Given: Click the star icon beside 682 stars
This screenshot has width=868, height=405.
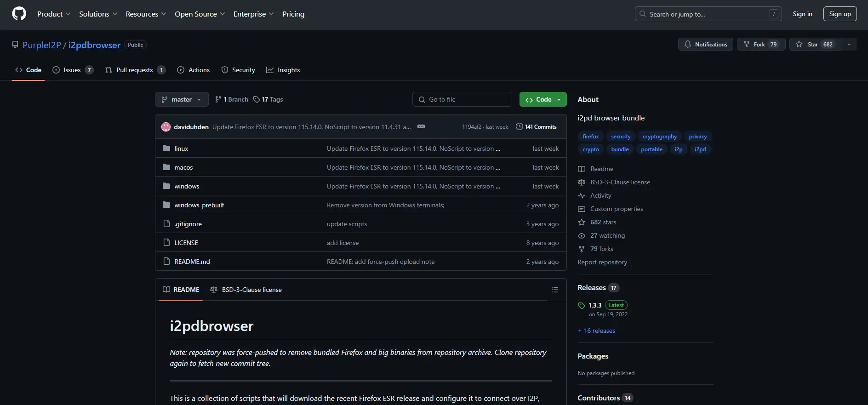Looking at the screenshot, I should pos(582,222).
